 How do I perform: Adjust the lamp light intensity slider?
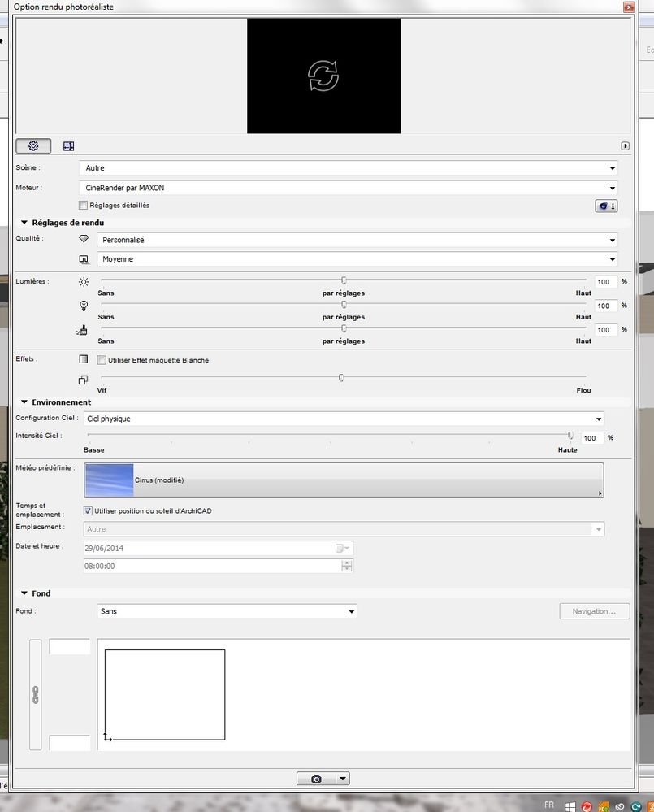tap(344, 305)
